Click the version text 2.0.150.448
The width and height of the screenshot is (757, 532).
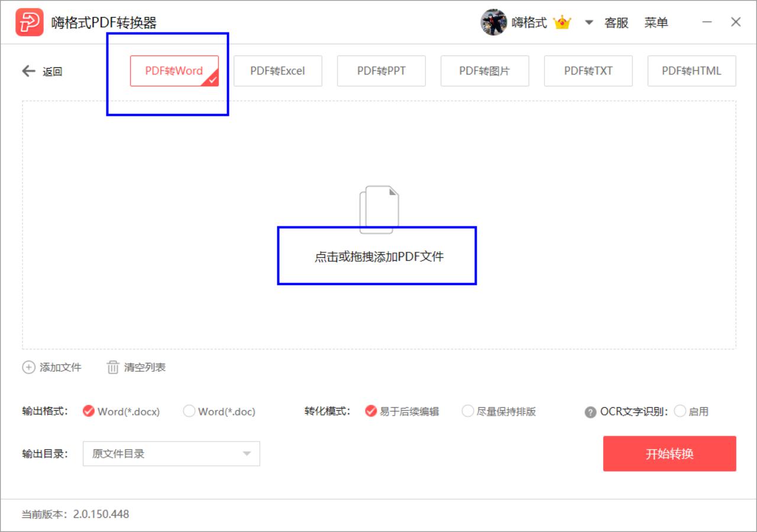tap(101, 514)
